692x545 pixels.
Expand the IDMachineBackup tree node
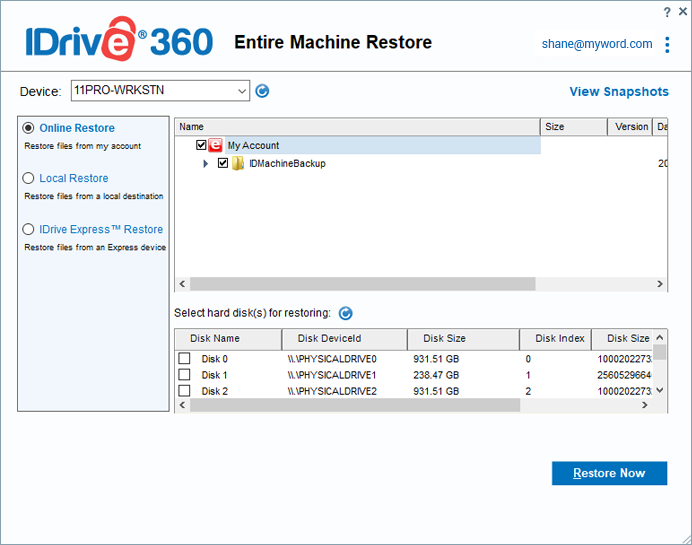tap(206, 164)
